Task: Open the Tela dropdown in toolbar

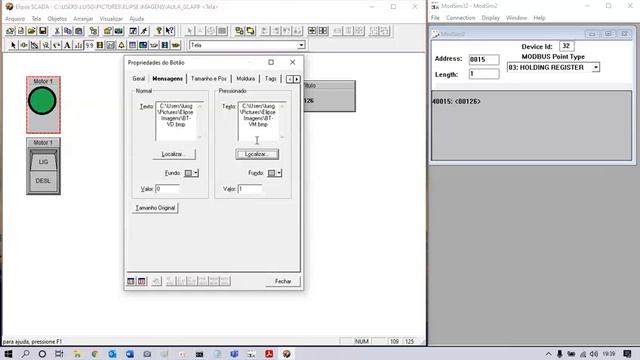Action: (x=301, y=45)
